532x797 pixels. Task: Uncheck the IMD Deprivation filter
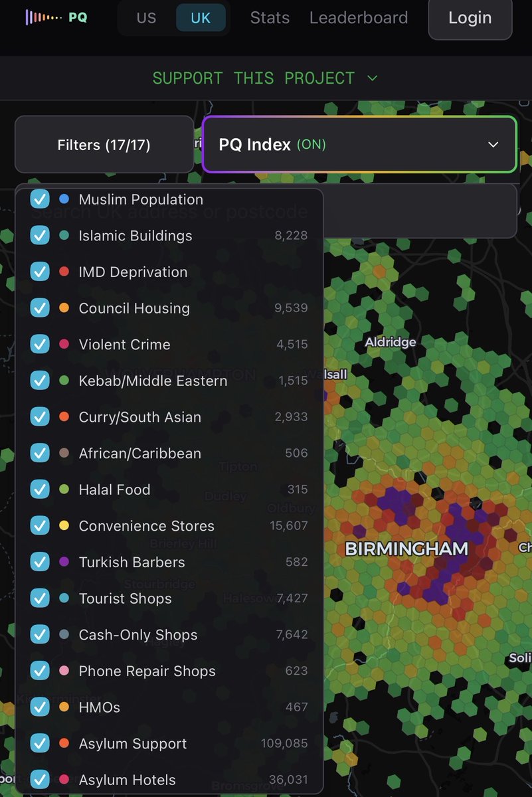pos(40,272)
